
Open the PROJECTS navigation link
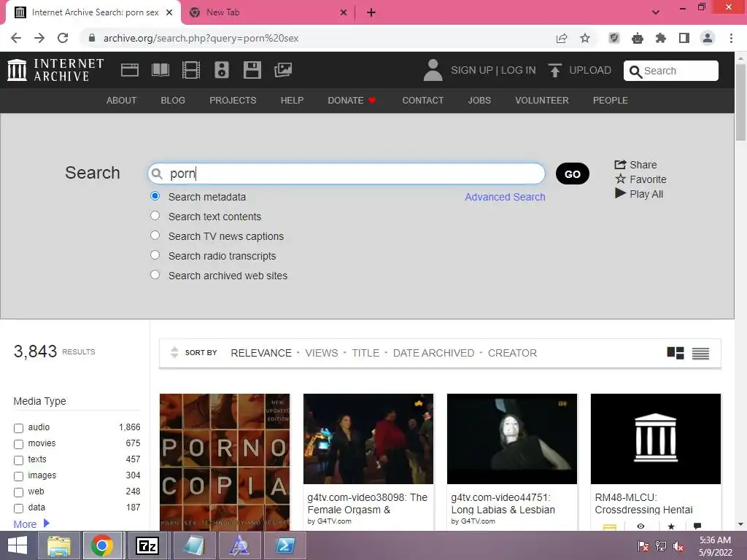click(x=233, y=101)
